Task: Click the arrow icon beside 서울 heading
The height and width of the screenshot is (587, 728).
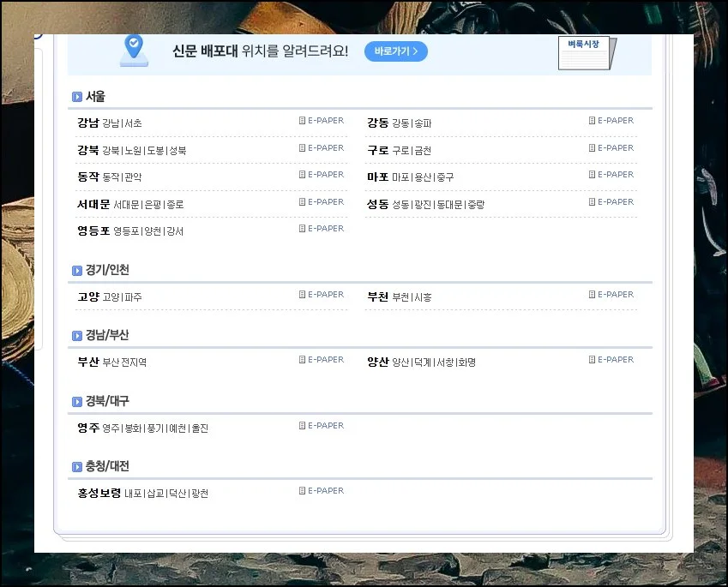Action: click(x=77, y=97)
